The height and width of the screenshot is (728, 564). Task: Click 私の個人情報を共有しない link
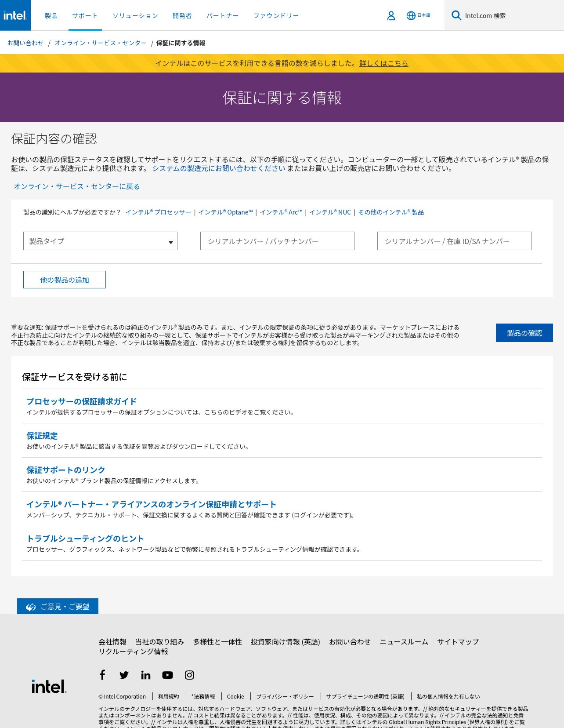pos(448,696)
